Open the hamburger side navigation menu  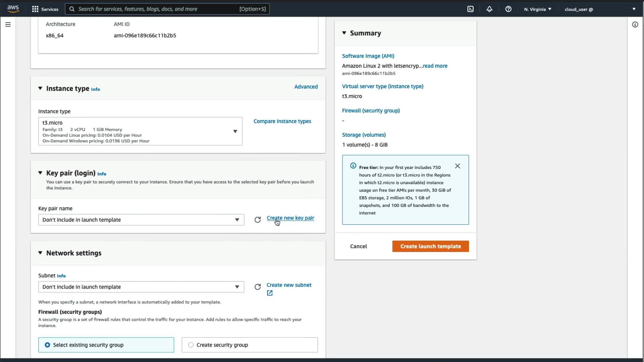tap(8, 24)
